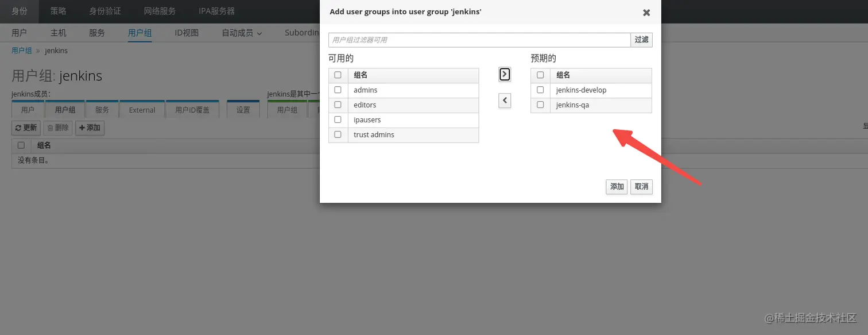Image resolution: width=868 pixels, height=335 pixels.
Task: Click the 更新 refresh button
Action: tap(26, 128)
